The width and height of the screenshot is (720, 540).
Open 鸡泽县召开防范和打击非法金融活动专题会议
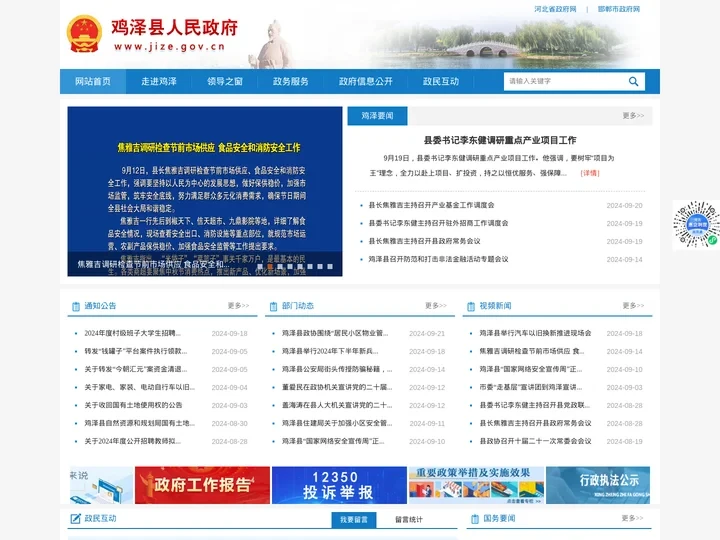click(x=439, y=259)
